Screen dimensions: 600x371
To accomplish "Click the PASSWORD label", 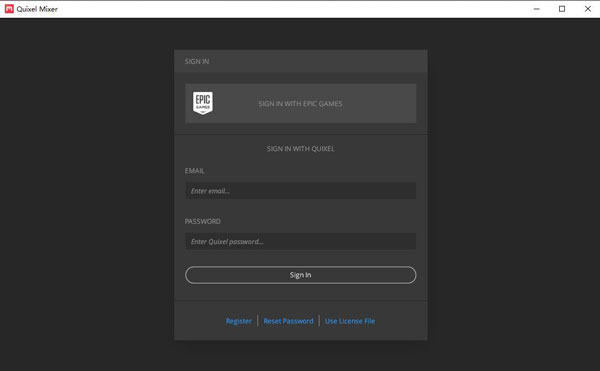I will click(x=202, y=221).
